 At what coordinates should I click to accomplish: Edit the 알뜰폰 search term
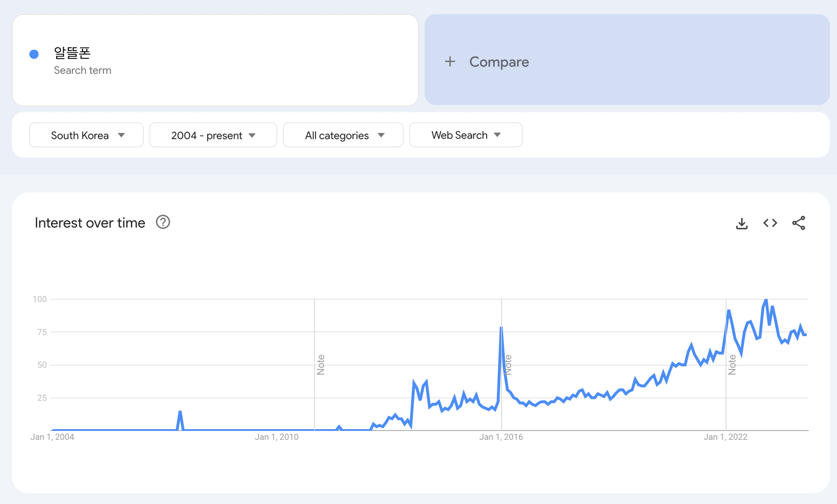pos(72,53)
